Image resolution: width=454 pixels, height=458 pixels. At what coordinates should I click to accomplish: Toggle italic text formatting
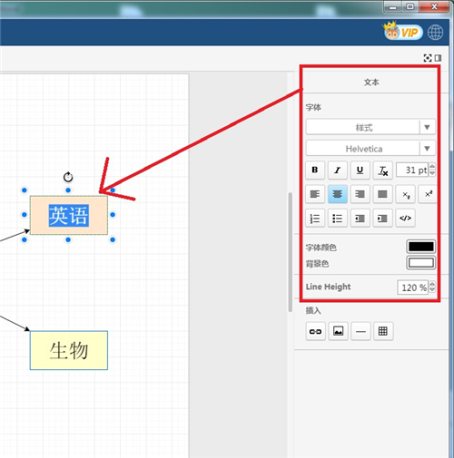(x=337, y=170)
